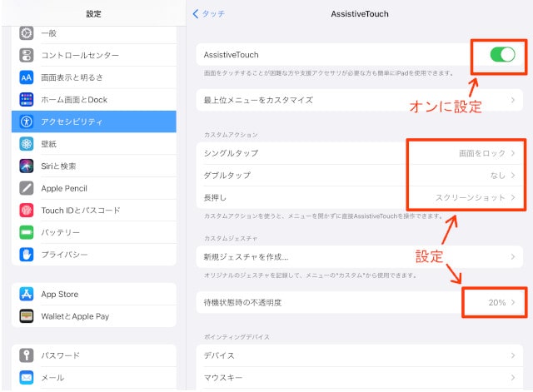Image resolution: width=533 pixels, height=392 pixels.
Task: Open デバイス row chevron
Action: 513,355
